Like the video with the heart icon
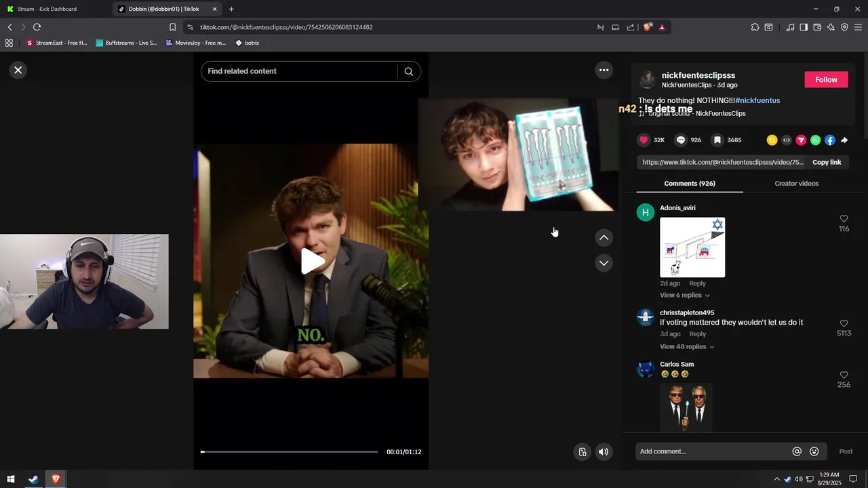Image resolution: width=868 pixels, height=488 pixels. pos(644,140)
